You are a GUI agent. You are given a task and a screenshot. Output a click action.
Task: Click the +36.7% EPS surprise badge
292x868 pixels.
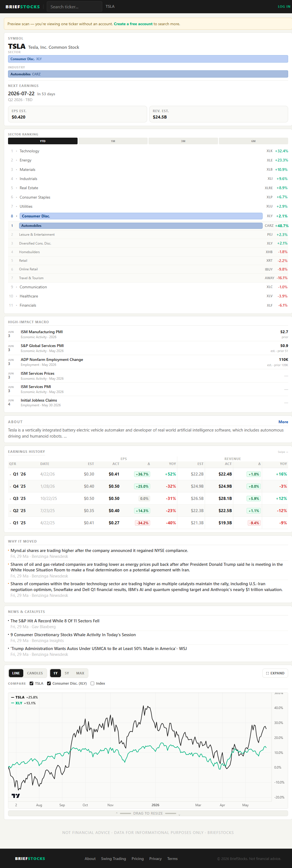142,474
